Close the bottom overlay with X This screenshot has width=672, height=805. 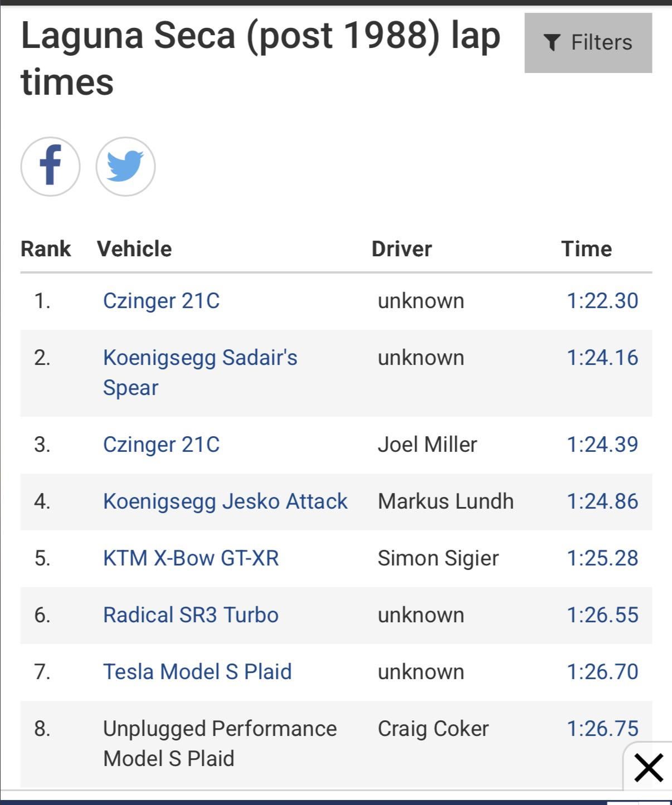pos(649,768)
